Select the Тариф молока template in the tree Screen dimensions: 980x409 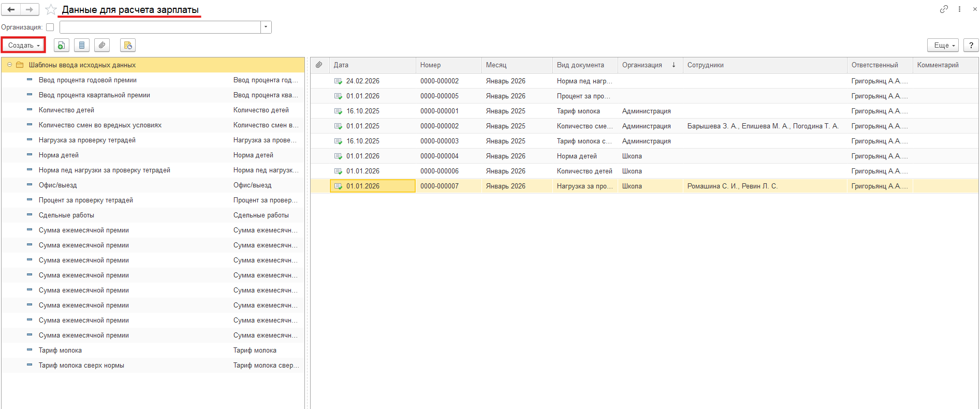[x=153, y=350]
